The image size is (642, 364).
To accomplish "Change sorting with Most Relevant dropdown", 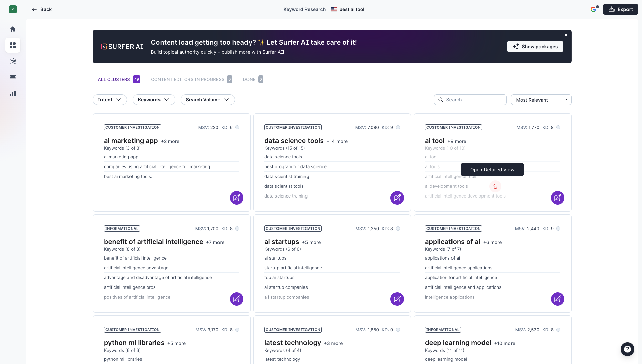I will click(x=541, y=100).
